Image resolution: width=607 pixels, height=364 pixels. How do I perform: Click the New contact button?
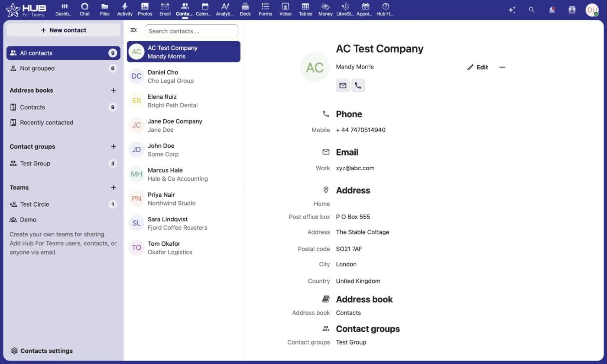coord(63,30)
